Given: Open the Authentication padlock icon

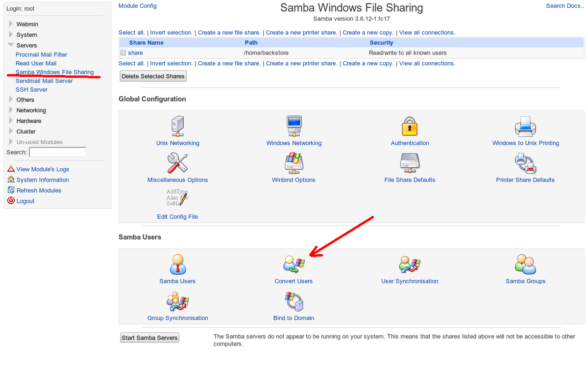Looking at the screenshot, I should pyautogui.click(x=410, y=126).
